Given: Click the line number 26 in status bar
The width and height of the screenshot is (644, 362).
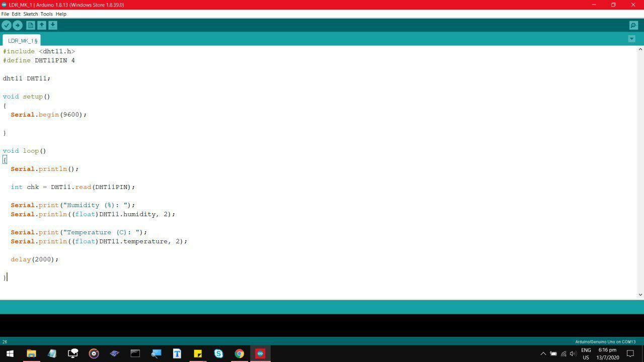Looking at the screenshot, I should (x=5, y=342).
